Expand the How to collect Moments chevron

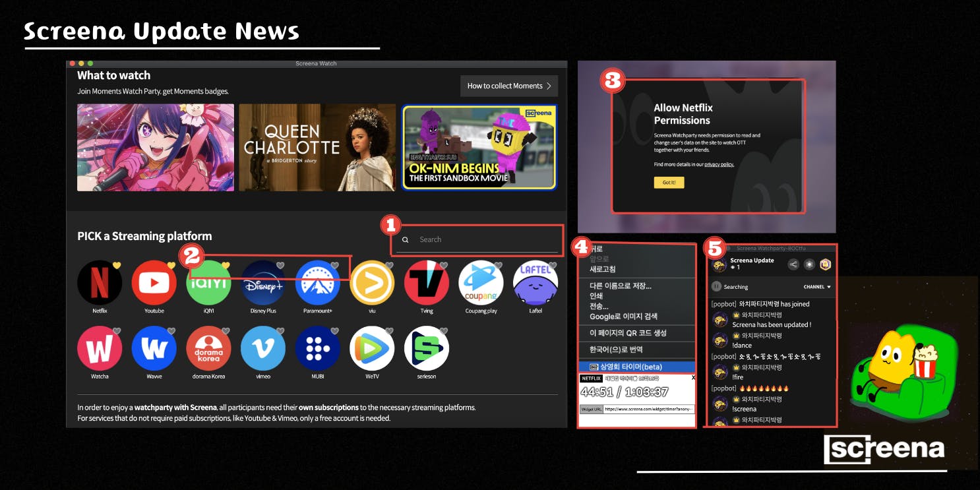(x=549, y=86)
